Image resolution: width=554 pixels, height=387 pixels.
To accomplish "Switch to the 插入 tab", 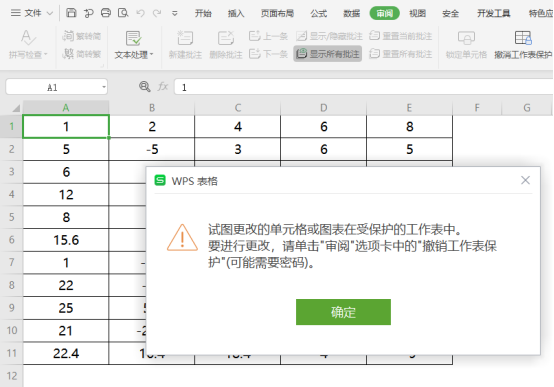I will click(236, 13).
